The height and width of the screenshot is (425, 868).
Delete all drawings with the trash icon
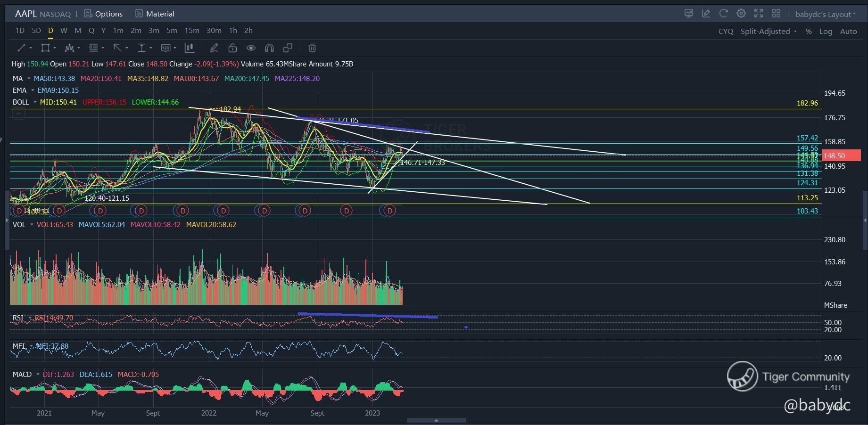click(312, 48)
